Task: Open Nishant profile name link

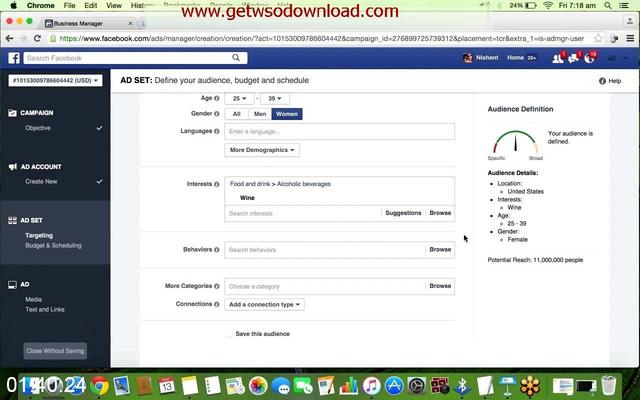Action: pyautogui.click(x=487, y=58)
